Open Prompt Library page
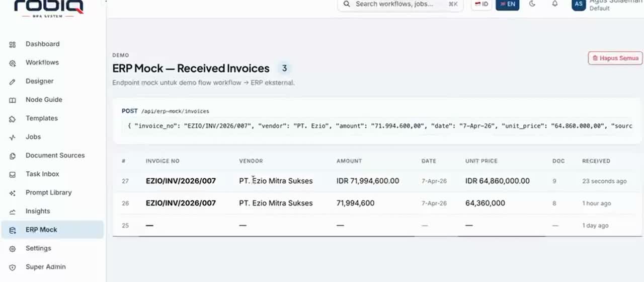 (x=48, y=193)
